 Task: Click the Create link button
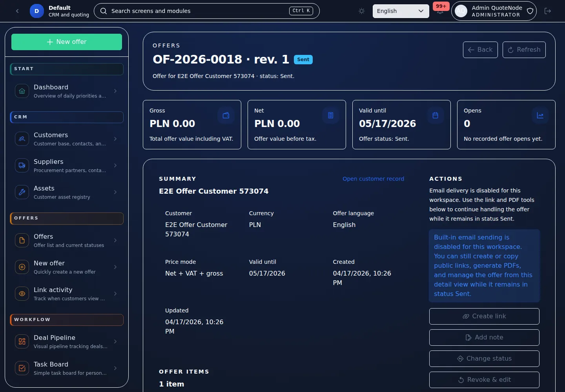[484, 316]
